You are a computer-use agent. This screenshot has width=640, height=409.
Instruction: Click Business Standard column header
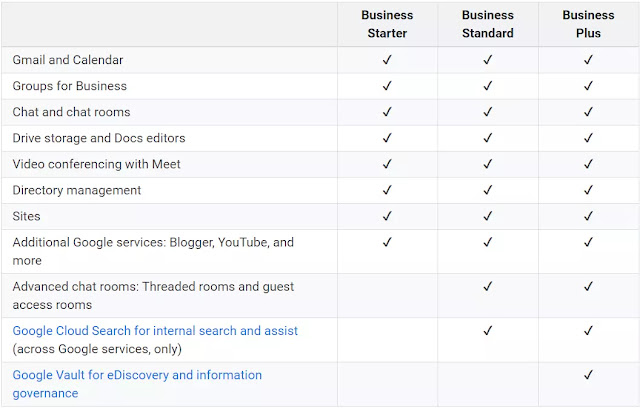pyautogui.click(x=488, y=24)
